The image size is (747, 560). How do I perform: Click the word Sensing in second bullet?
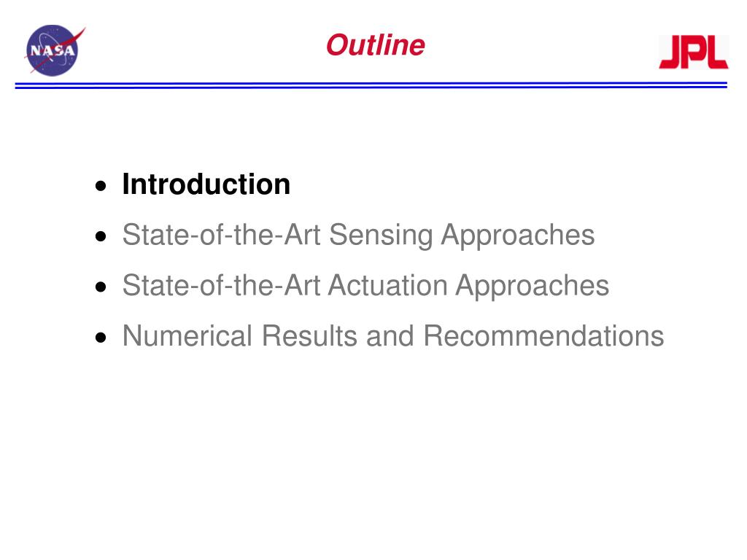point(381,236)
